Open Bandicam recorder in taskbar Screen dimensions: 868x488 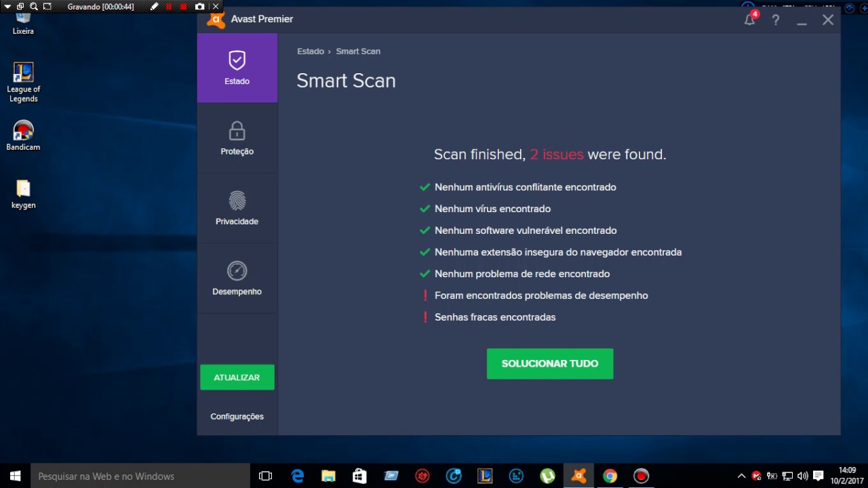(x=641, y=476)
